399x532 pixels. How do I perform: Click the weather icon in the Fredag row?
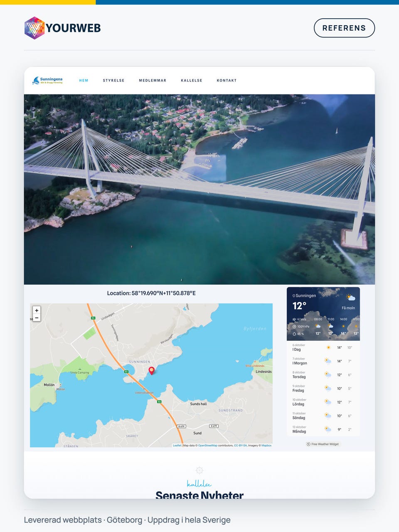(x=328, y=389)
